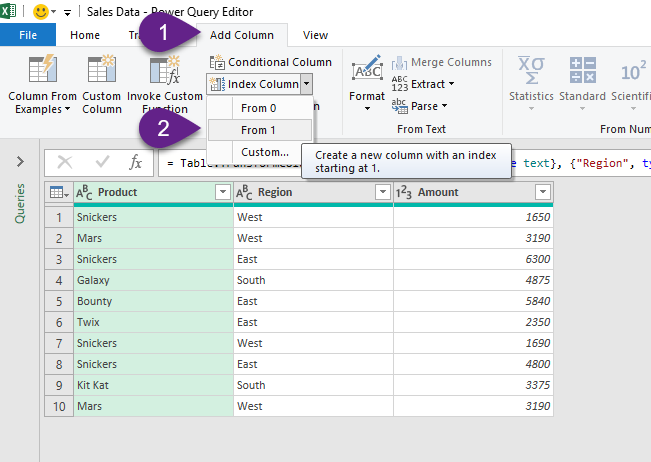Choose From 0 in the Index Column menu
The height and width of the screenshot is (462, 651).
pyautogui.click(x=259, y=108)
